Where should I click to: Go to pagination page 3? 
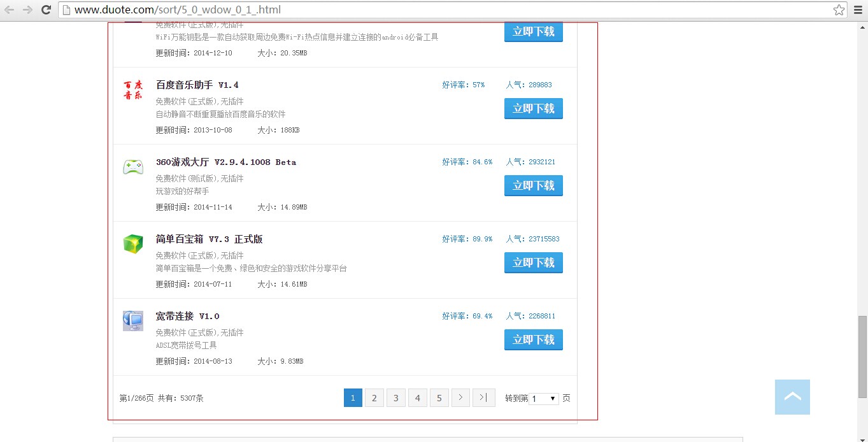pos(395,397)
